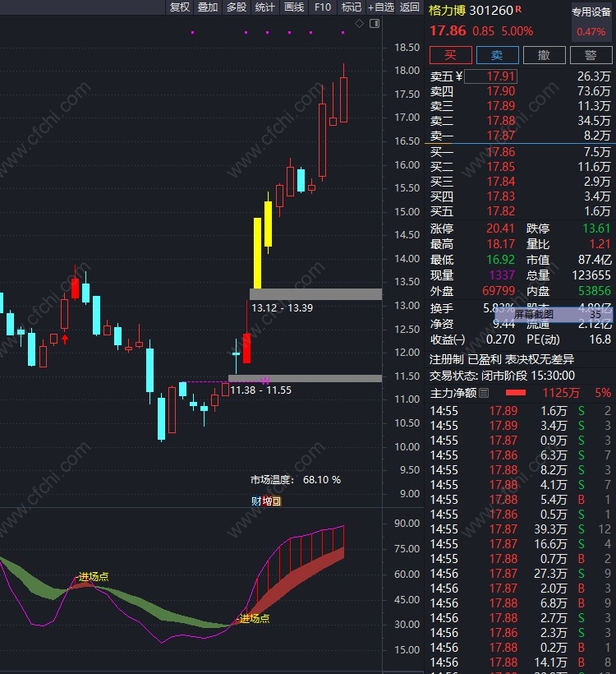The image size is (616, 674).
Task: Toggle the side panel layout icon
Action: (x=375, y=23)
